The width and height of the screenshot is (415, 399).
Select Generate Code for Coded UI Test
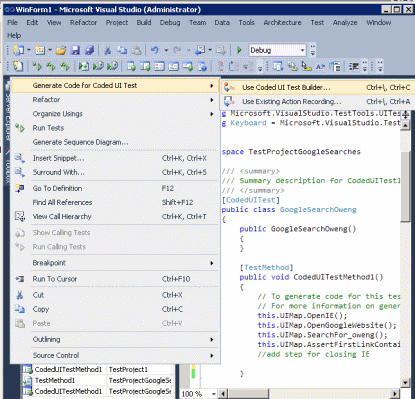[x=115, y=86]
